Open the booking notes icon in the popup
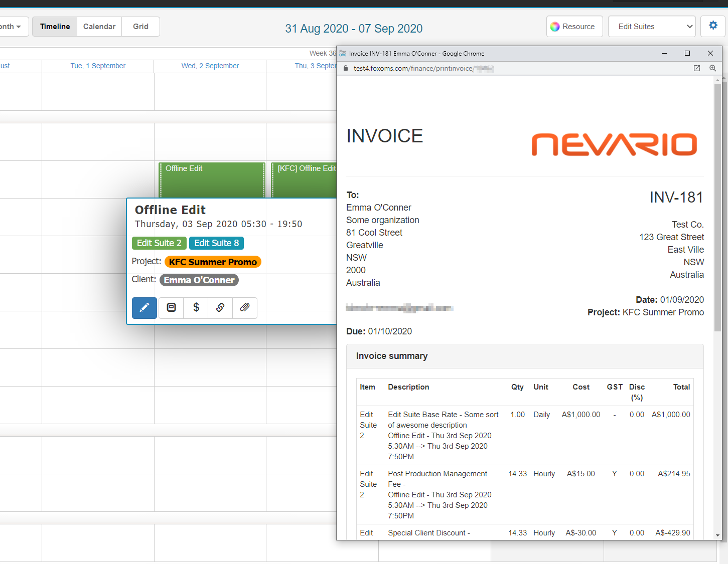Image resolution: width=728 pixels, height=564 pixels. tap(171, 308)
